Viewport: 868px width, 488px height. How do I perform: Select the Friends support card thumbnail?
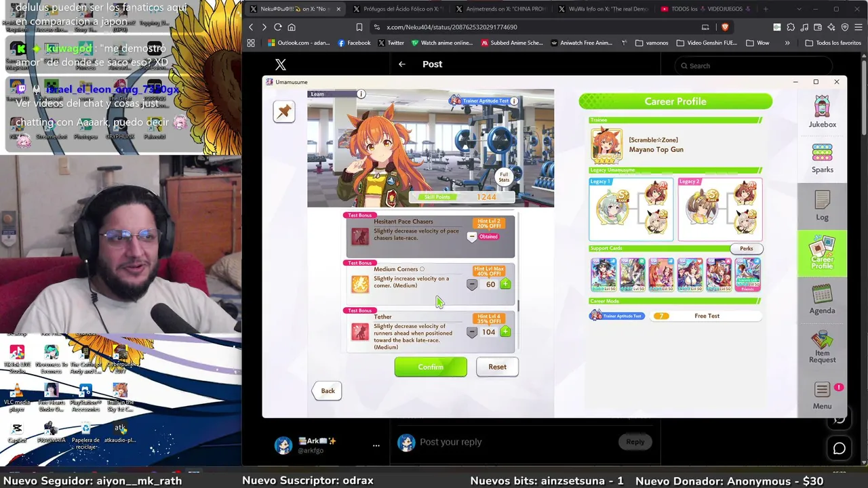tap(748, 274)
